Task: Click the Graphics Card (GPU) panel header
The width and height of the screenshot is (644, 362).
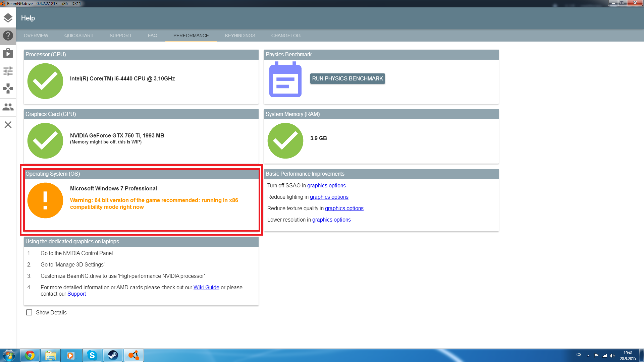Action: [x=141, y=114]
